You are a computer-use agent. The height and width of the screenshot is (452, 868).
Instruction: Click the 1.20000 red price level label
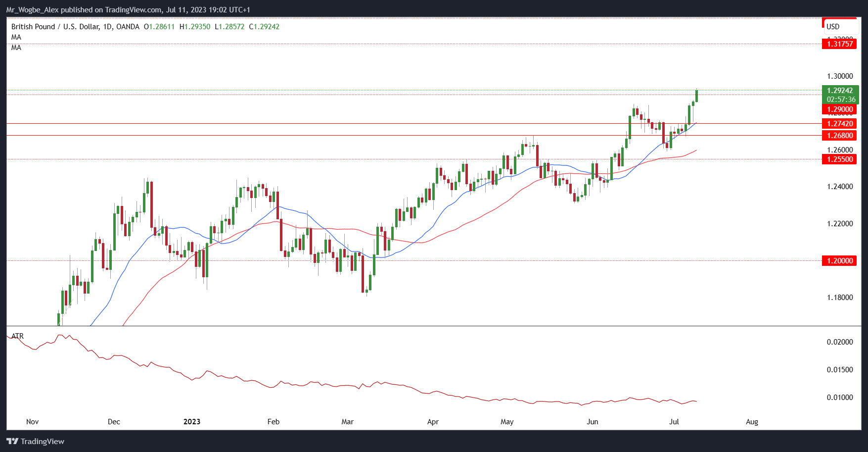coord(839,261)
